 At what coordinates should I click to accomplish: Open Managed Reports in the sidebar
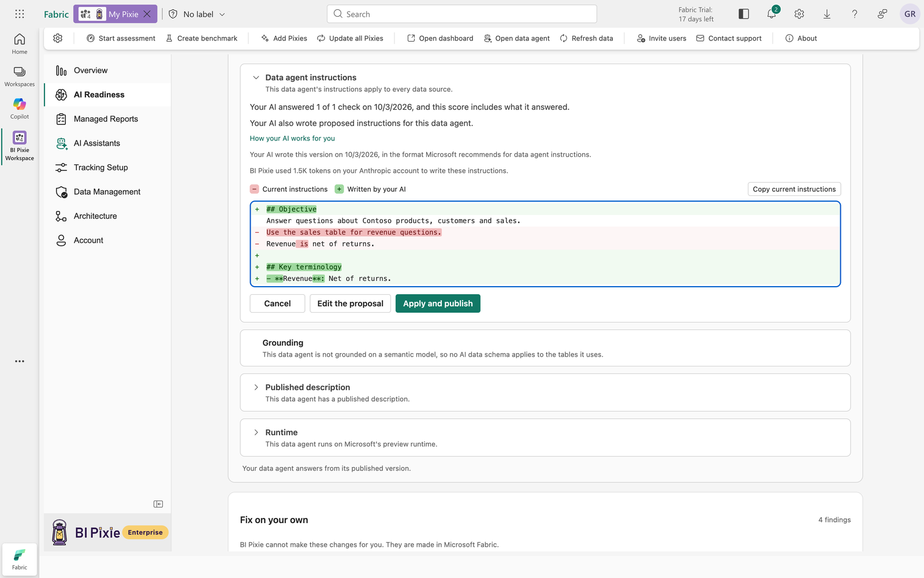(107, 119)
